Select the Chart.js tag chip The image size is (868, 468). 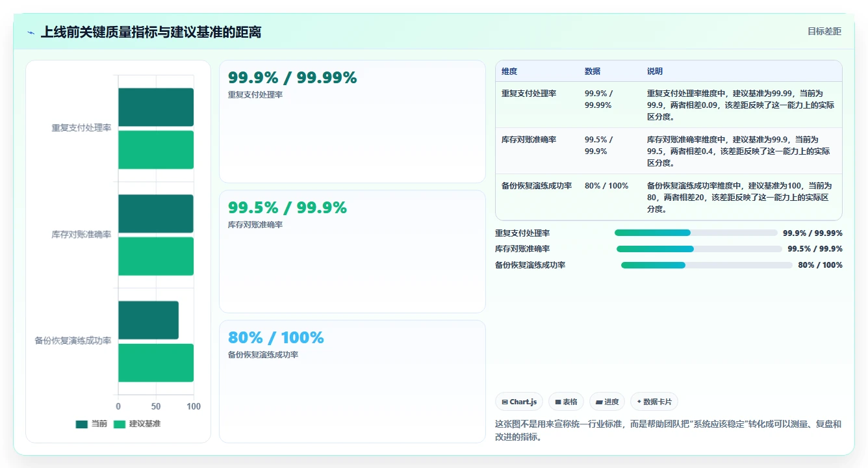point(519,402)
